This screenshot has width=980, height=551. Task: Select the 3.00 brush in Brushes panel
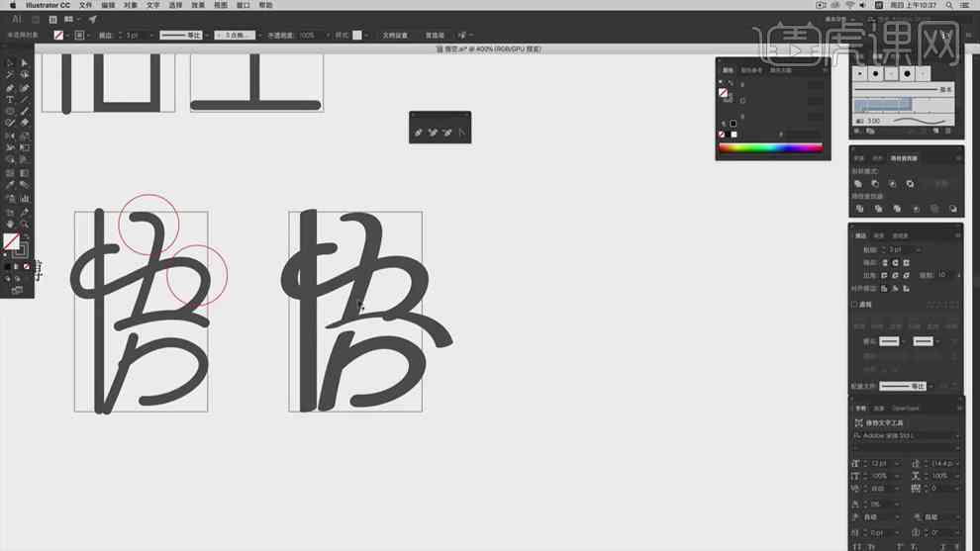[x=904, y=121]
